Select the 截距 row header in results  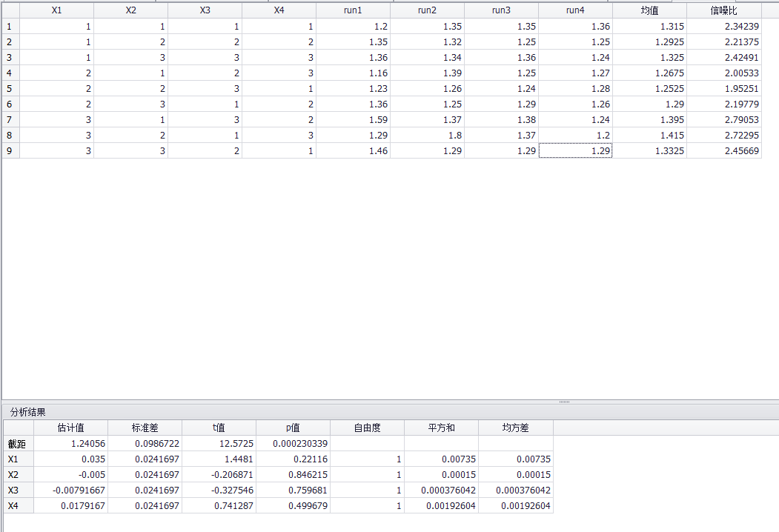point(18,443)
